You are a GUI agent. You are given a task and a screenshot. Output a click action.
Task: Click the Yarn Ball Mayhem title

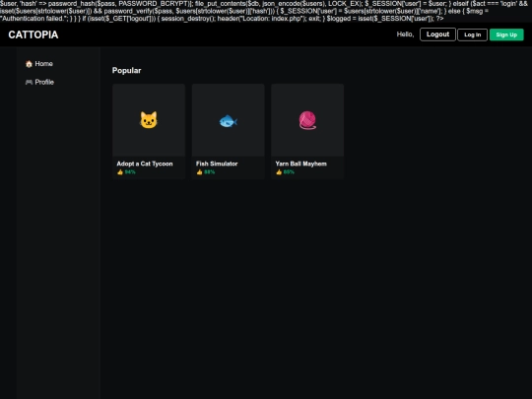pyautogui.click(x=300, y=164)
